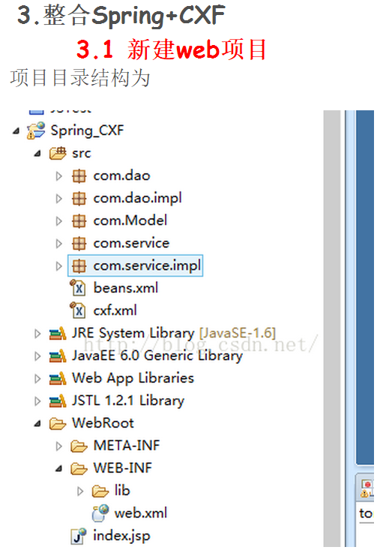Image resolution: width=392 pixels, height=553 pixels.
Task: Click the package explorer vertical scrollbar
Action: (332, 329)
